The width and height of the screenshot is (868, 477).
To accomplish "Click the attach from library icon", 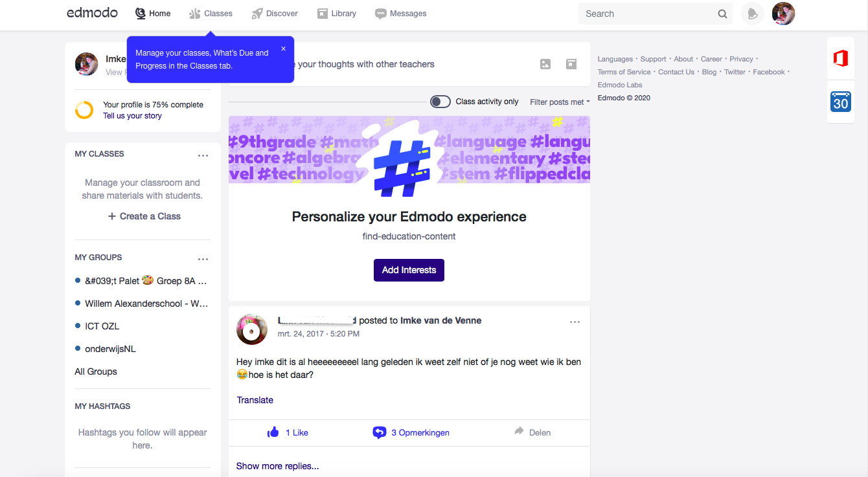I will click(x=571, y=64).
